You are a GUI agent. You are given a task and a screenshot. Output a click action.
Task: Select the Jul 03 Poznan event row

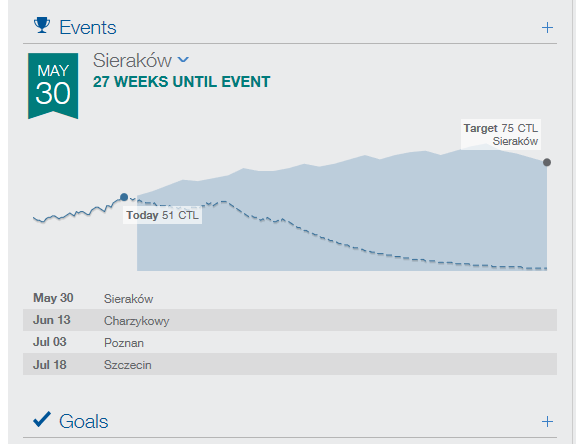(290, 342)
